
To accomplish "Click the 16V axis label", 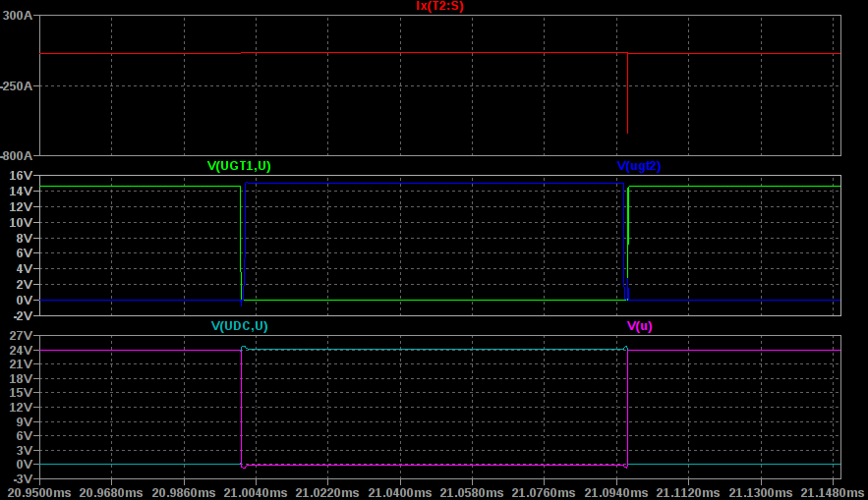I will pos(21,175).
